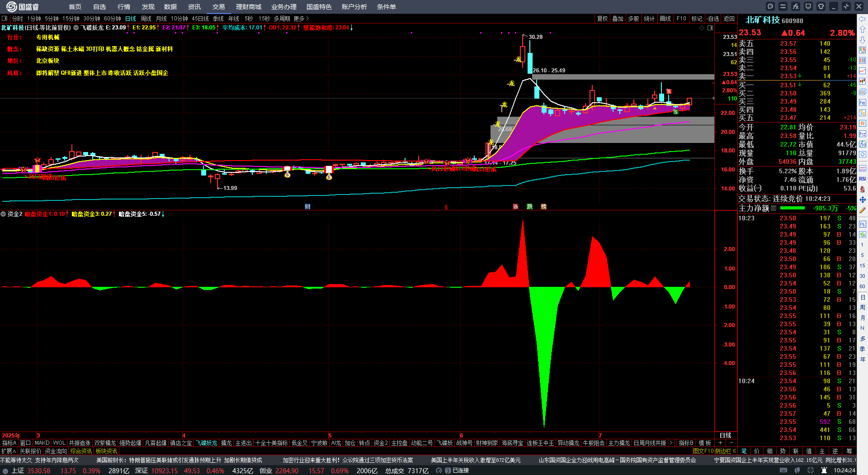Click the keyboard icon in status bar
The image size is (868, 475).
click(783, 470)
